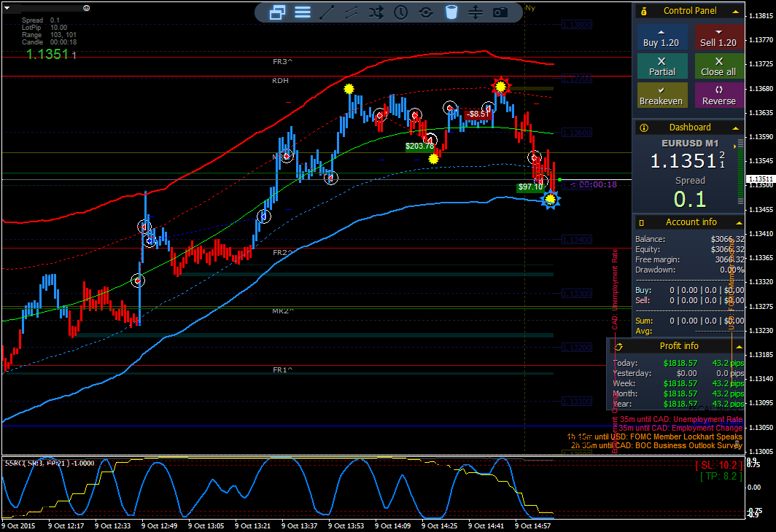Click the Breakeven button
Viewport: 776px width, 532px height.
pyautogui.click(x=662, y=95)
